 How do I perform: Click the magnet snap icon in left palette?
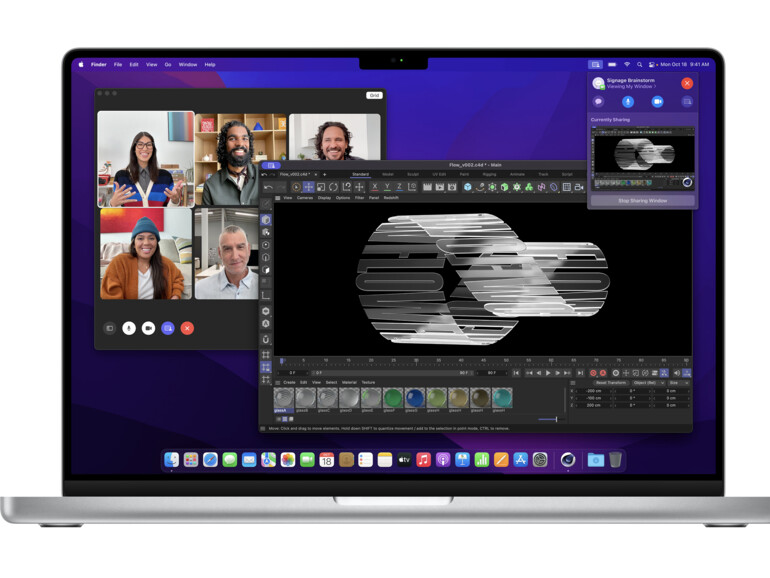tap(266, 339)
